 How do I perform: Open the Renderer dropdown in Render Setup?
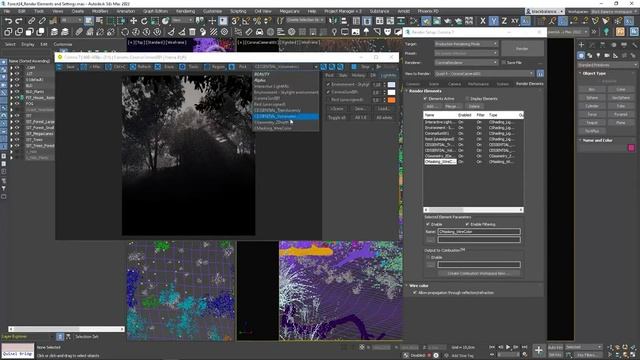466,62
